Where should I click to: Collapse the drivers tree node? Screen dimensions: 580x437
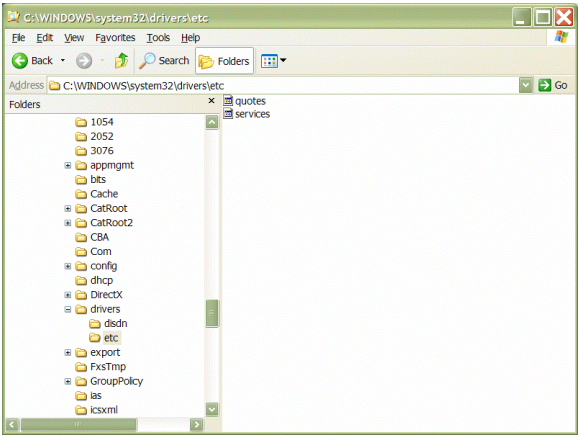click(68, 309)
